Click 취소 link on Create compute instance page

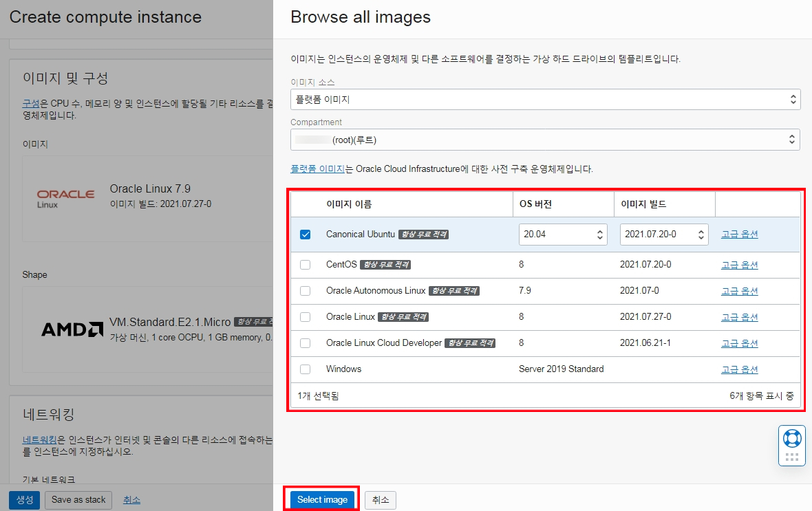(x=131, y=499)
